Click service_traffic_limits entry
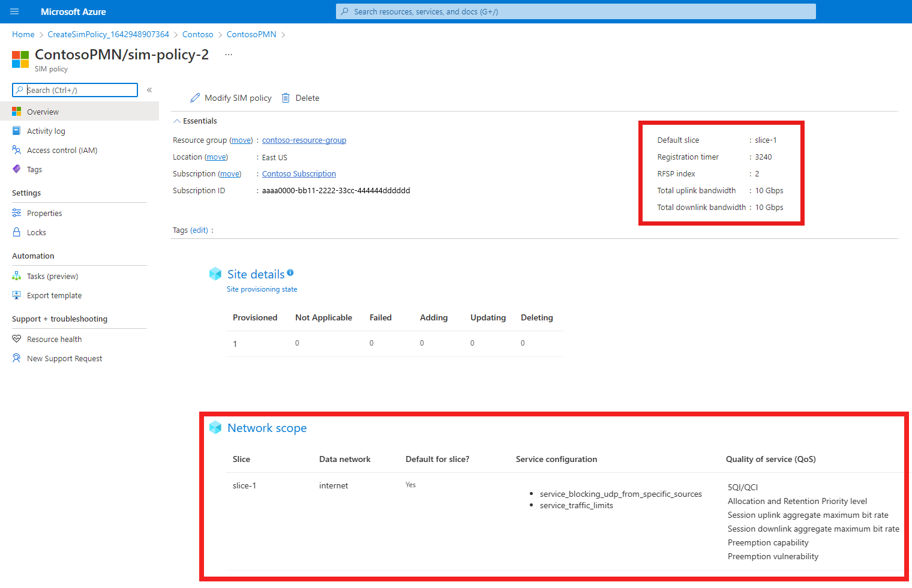 point(577,505)
